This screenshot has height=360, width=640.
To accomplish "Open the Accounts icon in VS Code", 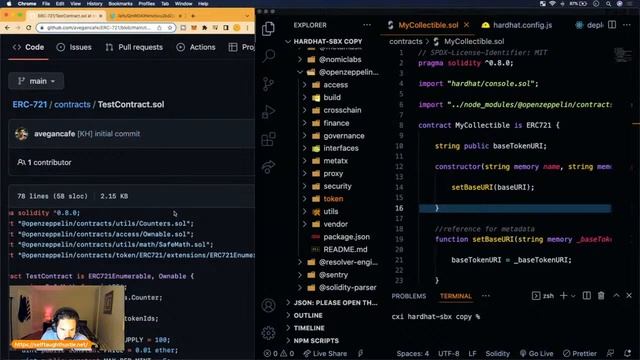I will (268, 305).
